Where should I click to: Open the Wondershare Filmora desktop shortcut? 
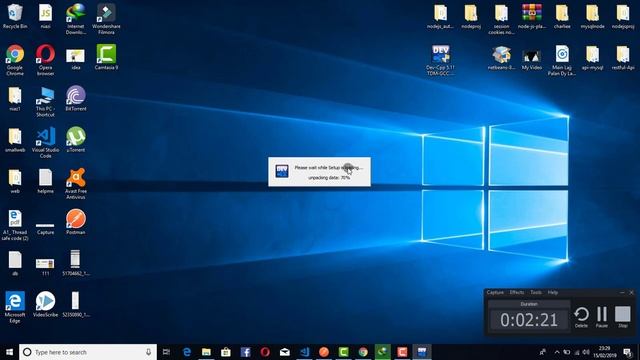pos(106,19)
